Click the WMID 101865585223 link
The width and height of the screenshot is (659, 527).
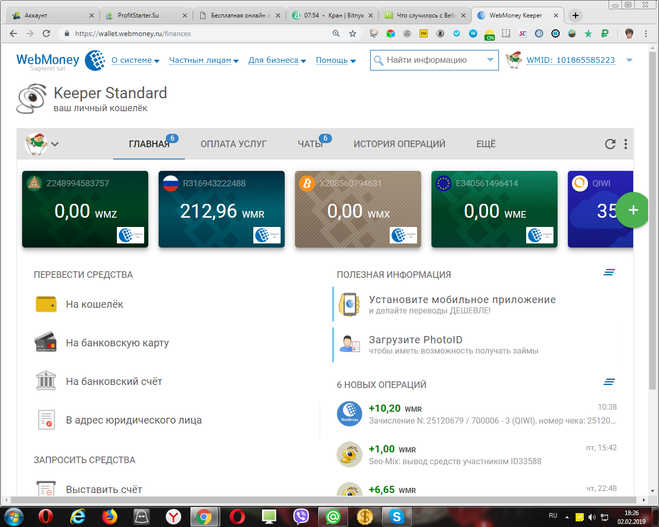tap(571, 61)
